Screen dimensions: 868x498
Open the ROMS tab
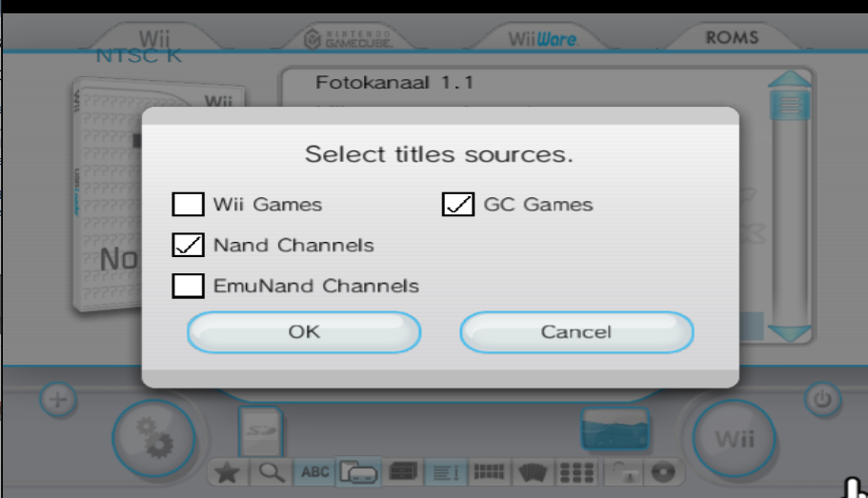point(732,37)
